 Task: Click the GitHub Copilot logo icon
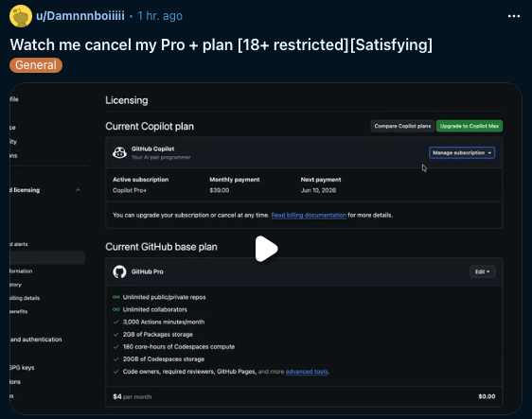coord(119,152)
